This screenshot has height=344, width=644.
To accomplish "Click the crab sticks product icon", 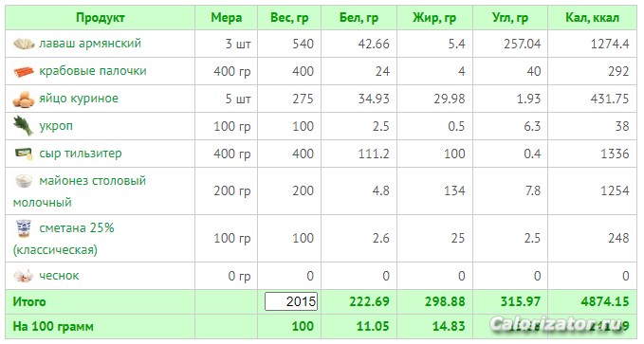I will (24, 72).
